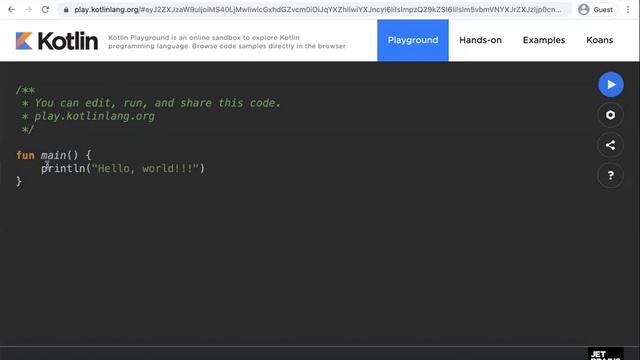The image size is (640, 360).
Task: Reload the page
Action: click(45, 9)
